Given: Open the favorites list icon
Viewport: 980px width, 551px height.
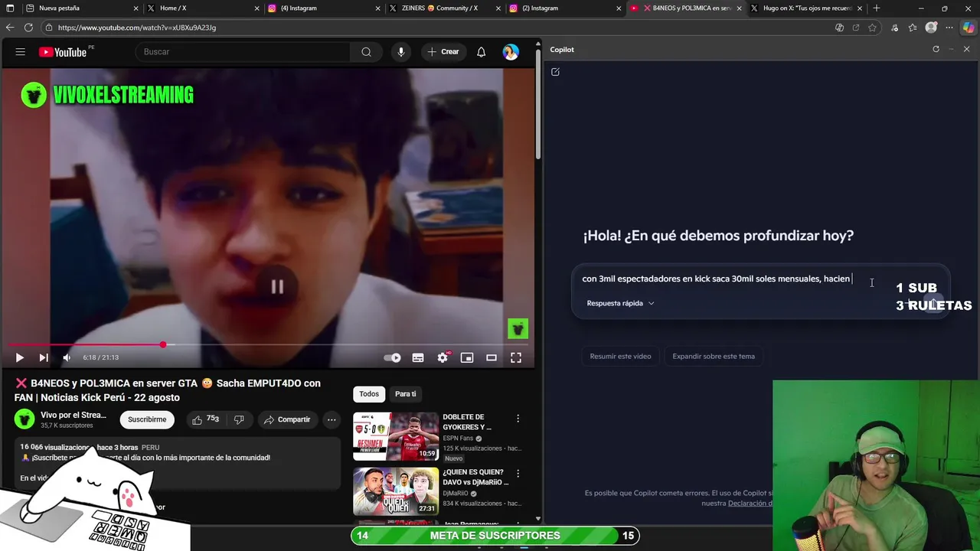Looking at the screenshot, I should tap(913, 28).
